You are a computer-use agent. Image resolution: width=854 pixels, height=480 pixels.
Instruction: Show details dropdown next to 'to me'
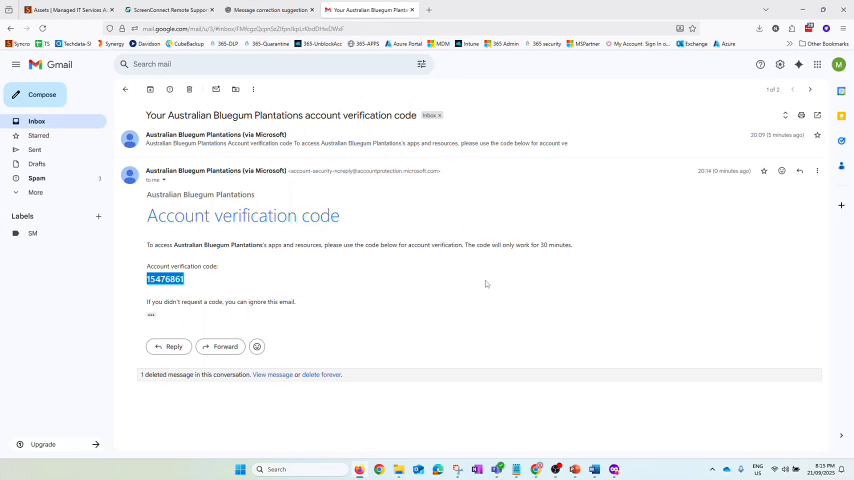pyautogui.click(x=164, y=180)
